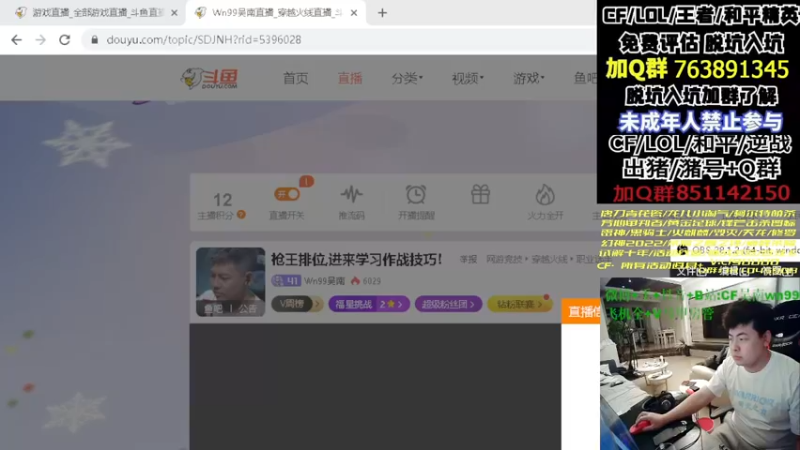Click the browser forward arrow
Image resolution: width=800 pixels, height=450 pixels.
pyautogui.click(x=40, y=40)
